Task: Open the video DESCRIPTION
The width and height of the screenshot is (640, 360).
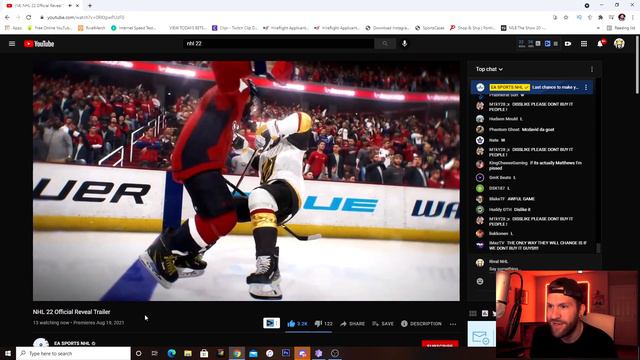Action: (x=421, y=324)
